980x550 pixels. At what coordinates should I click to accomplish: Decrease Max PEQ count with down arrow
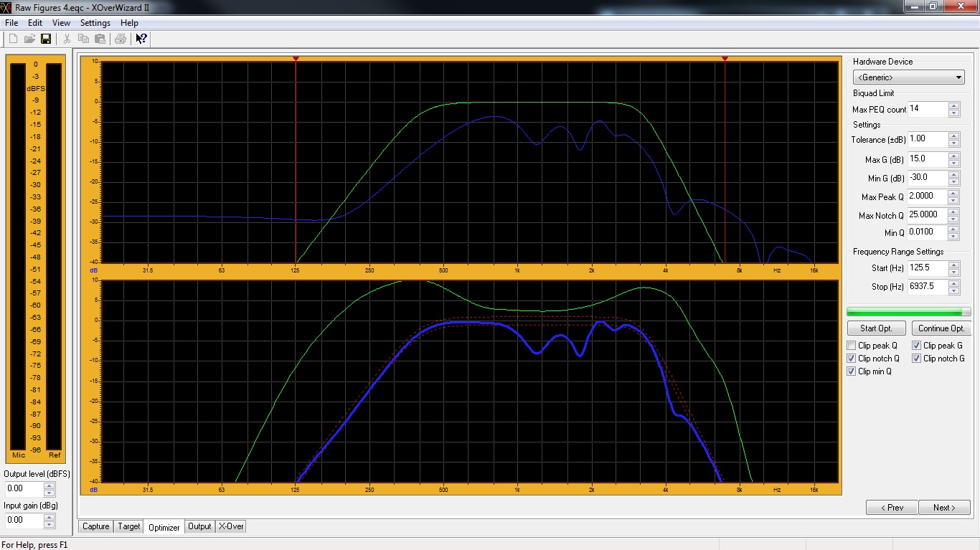coord(953,113)
